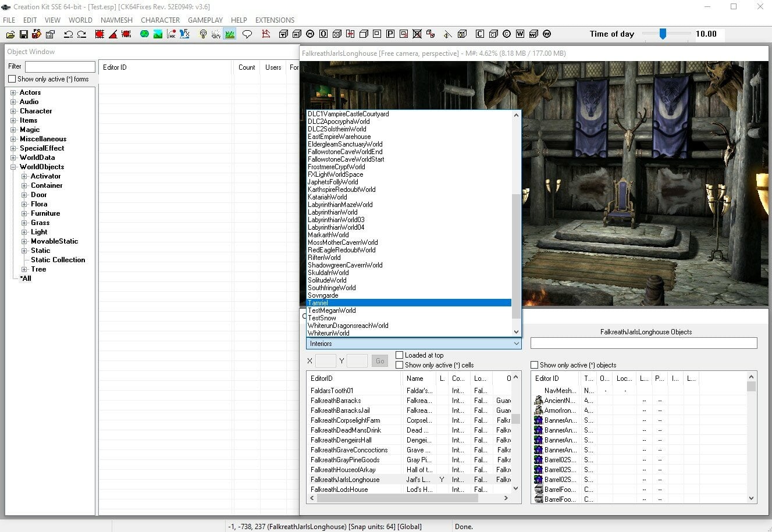Viewport: 772px width, 532px height.
Task: Enable Show only active (*) cells checkbox
Action: click(399, 365)
